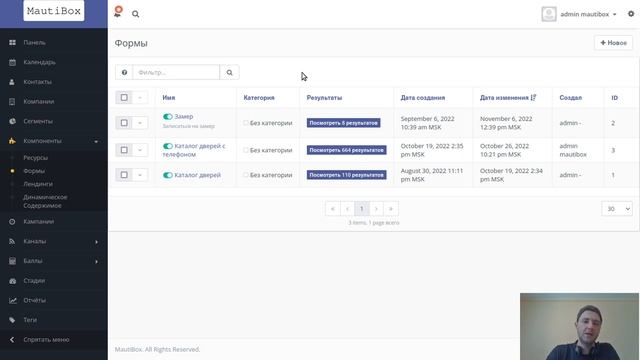The image size is (640, 360).
Task: Sort by Создал column header
Action: [571, 98]
